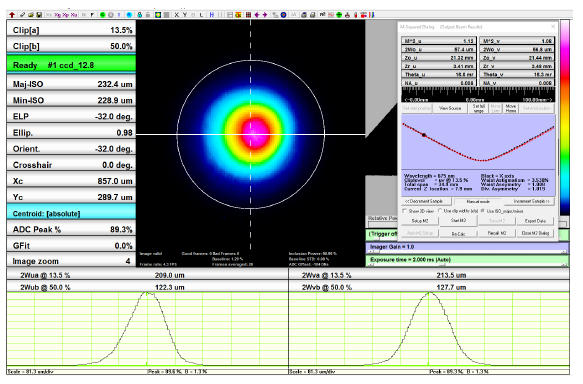Click the rainbow color palette bar
The height and width of the screenshot is (384, 583).
[x=565, y=117]
